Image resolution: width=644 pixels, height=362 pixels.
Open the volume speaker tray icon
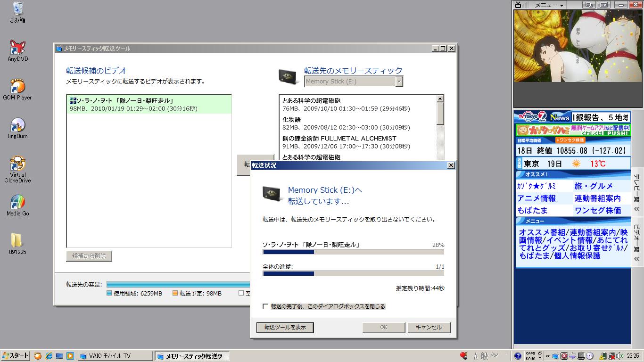click(x=619, y=356)
